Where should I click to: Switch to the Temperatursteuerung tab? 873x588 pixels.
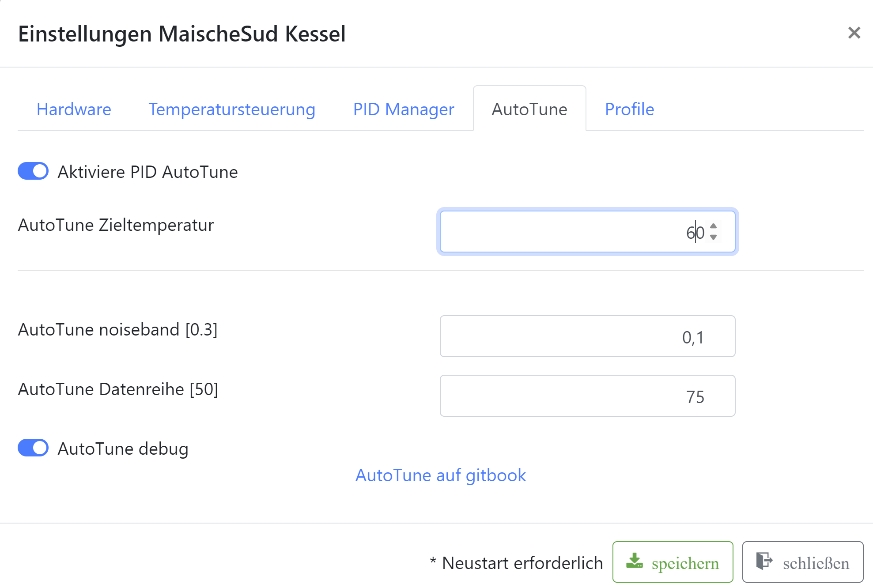click(x=232, y=109)
